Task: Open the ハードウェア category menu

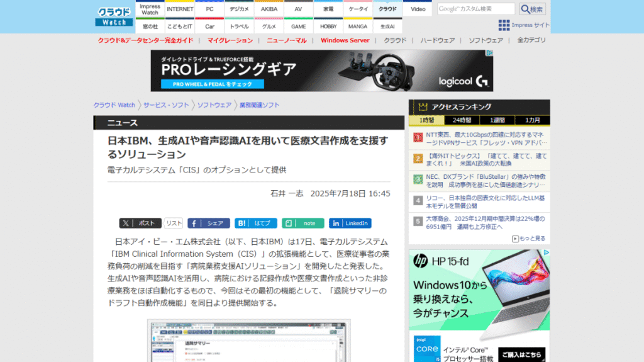Action: (438, 40)
